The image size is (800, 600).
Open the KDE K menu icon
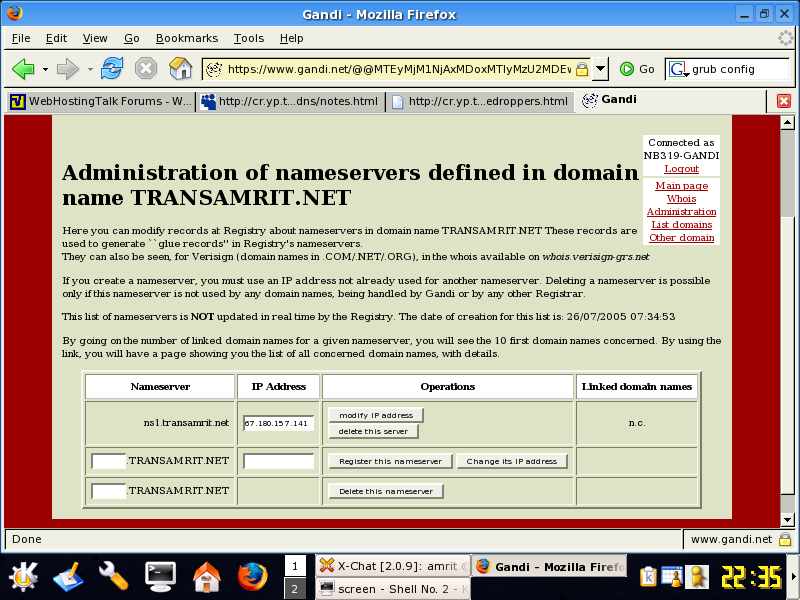tap(23, 577)
